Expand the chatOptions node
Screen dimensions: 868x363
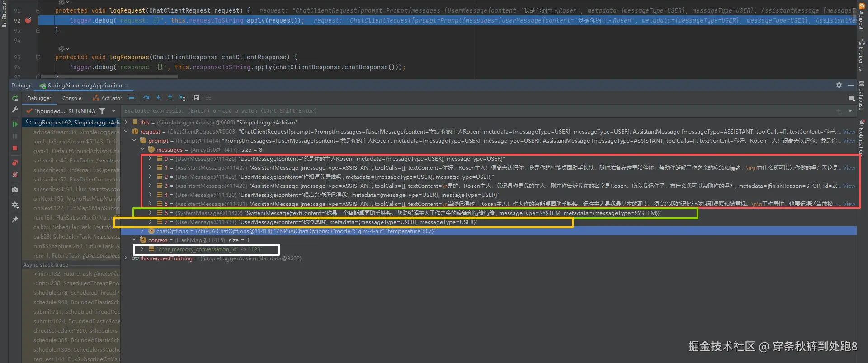pyautogui.click(x=142, y=231)
